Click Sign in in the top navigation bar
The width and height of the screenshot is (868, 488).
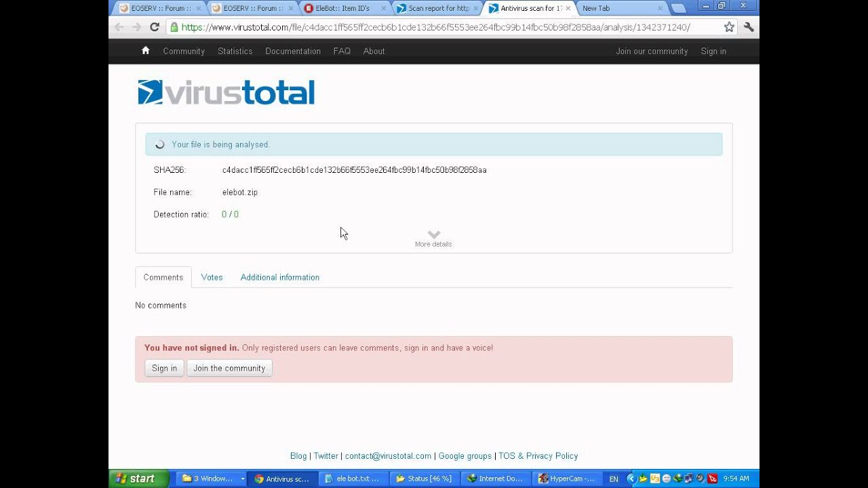[713, 51]
